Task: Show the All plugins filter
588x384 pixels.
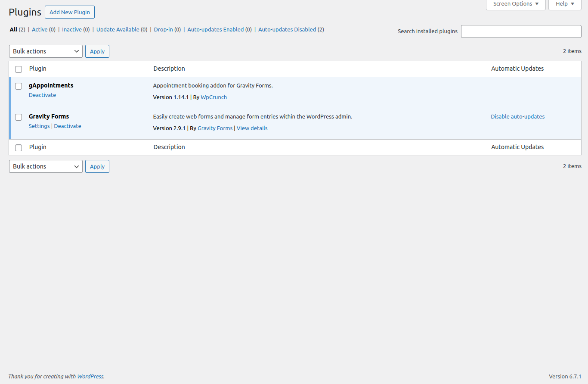Action: (13, 30)
